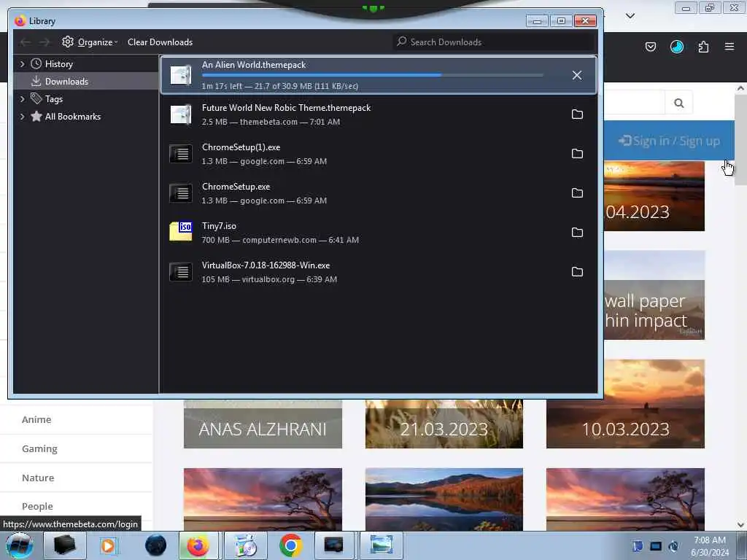
Task: Open Firefox Extensions puzzle icon
Action: (x=703, y=47)
